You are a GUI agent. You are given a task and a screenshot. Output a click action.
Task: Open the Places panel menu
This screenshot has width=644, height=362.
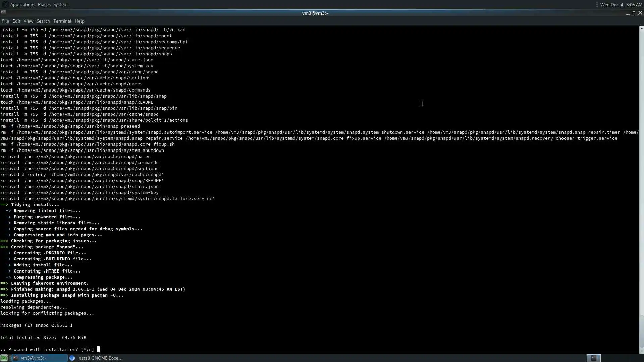[x=44, y=4]
